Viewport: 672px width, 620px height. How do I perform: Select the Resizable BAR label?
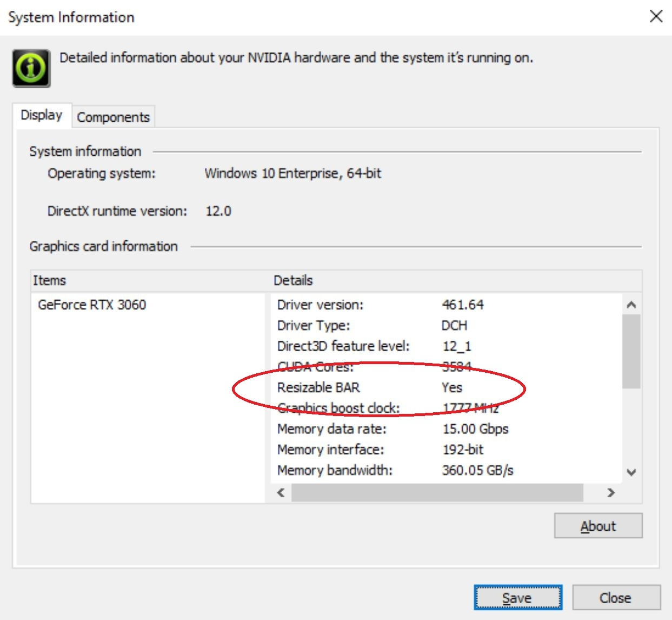point(318,387)
